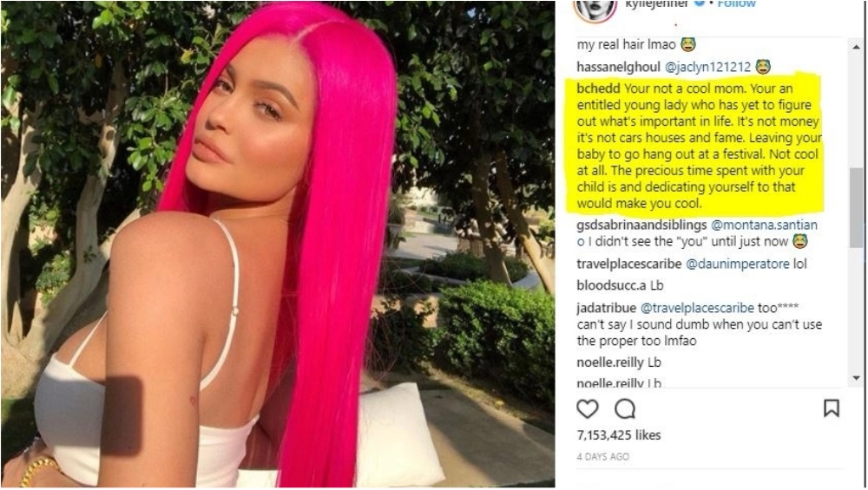This screenshot has width=868, height=490.
Task: Open the kyliejenner profile avatar
Action: tap(595, 9)
